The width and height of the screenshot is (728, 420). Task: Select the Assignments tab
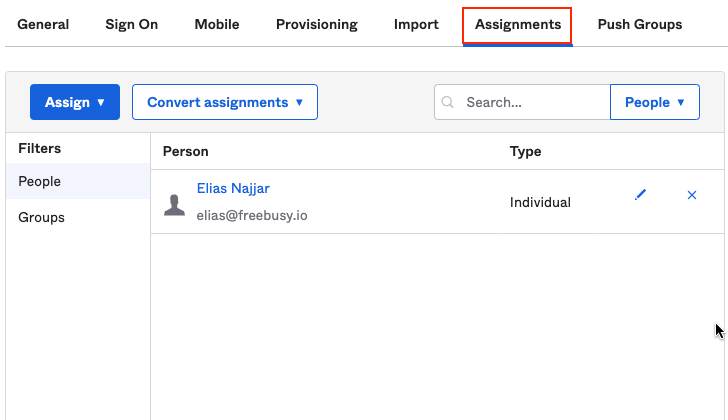(517, 24)
